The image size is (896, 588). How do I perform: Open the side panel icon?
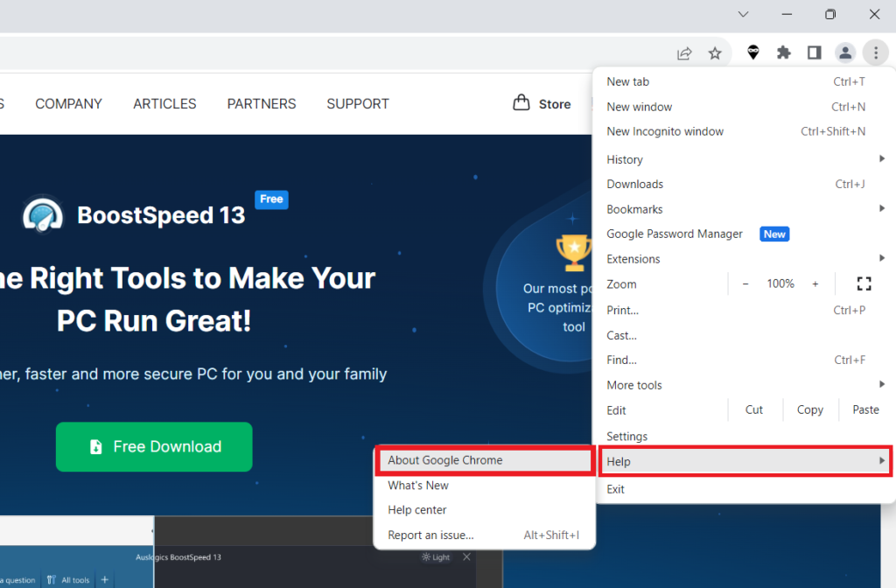(814, 52)
